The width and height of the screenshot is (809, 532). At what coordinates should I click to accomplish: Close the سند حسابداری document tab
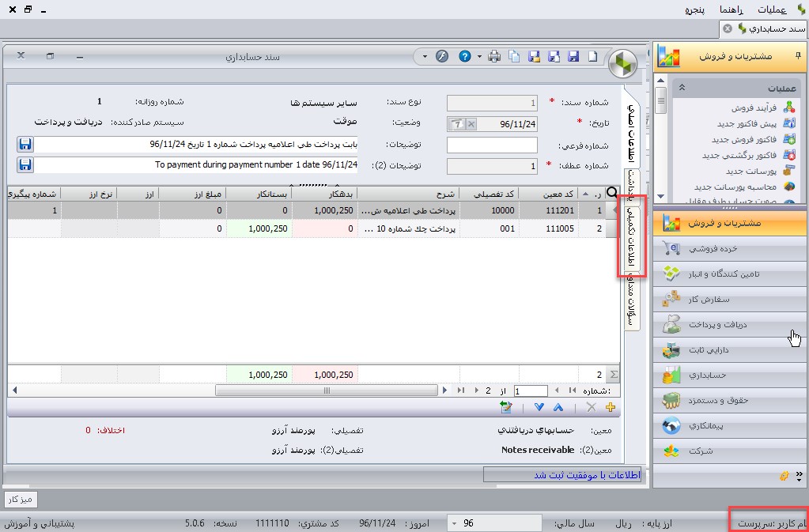[x=728, y=28]
